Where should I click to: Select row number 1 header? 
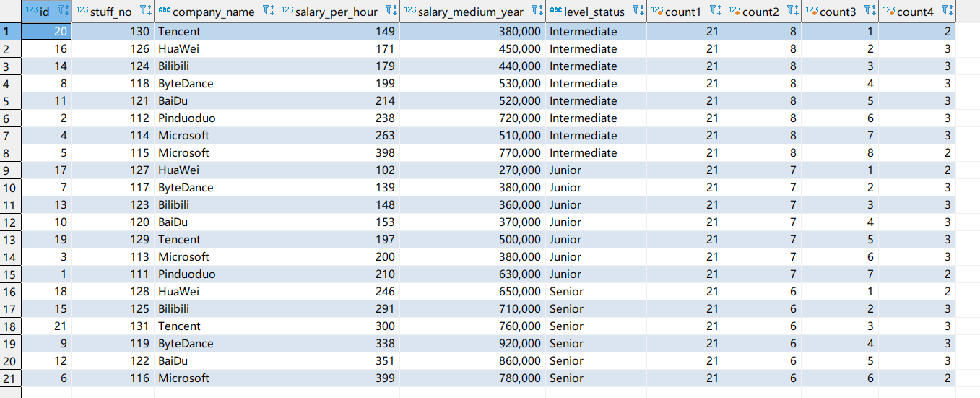[11, 31]
